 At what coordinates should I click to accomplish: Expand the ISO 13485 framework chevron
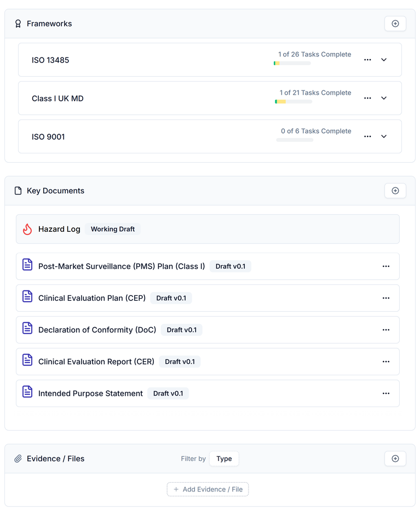(x=383, y=60)
